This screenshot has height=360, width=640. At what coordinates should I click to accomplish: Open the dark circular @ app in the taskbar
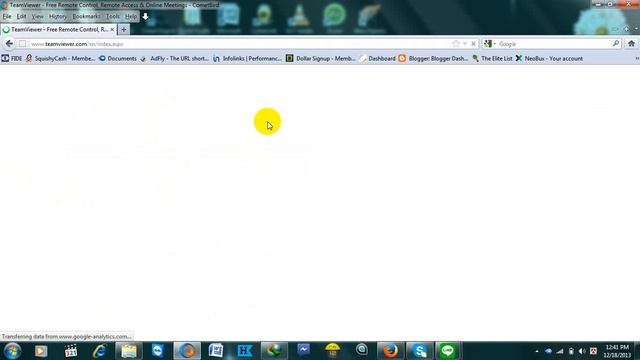362,351
